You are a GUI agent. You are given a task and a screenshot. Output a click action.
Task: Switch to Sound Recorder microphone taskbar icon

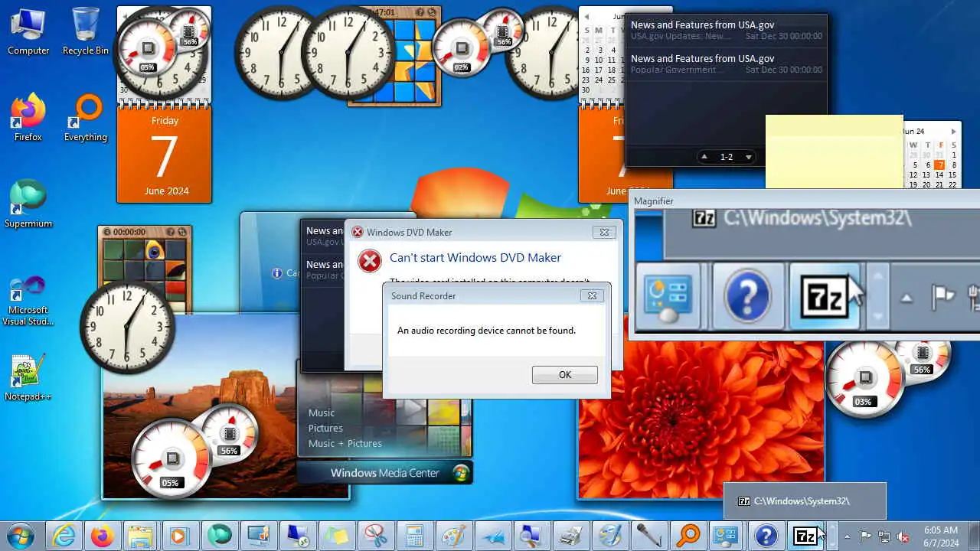tap(648, 536)
